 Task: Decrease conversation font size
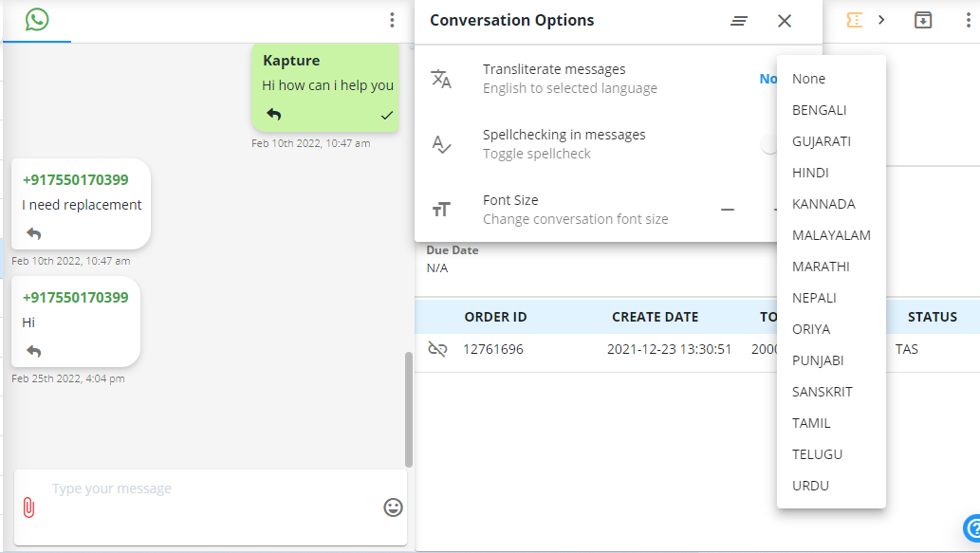(x=728, y=210)
